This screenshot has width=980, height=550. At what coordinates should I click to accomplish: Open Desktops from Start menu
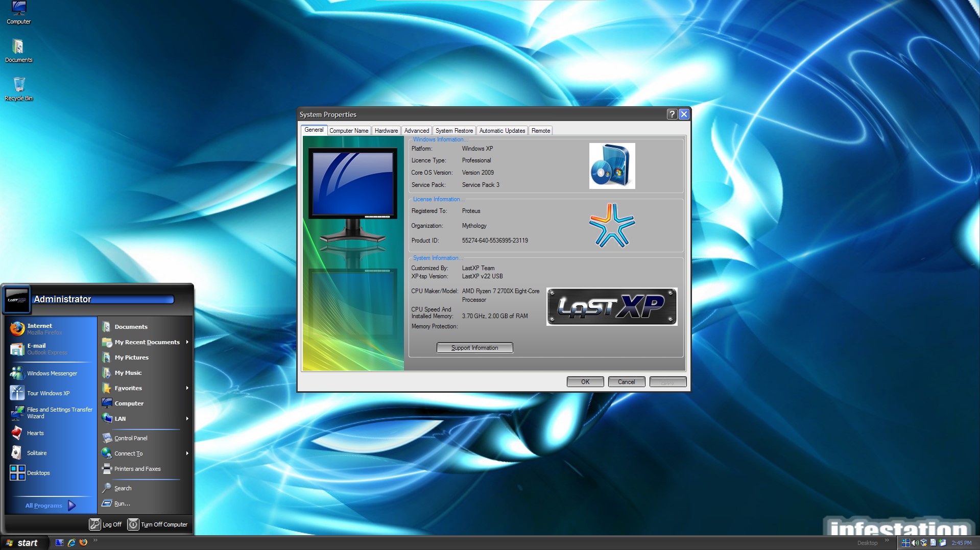tap(51, 473)
